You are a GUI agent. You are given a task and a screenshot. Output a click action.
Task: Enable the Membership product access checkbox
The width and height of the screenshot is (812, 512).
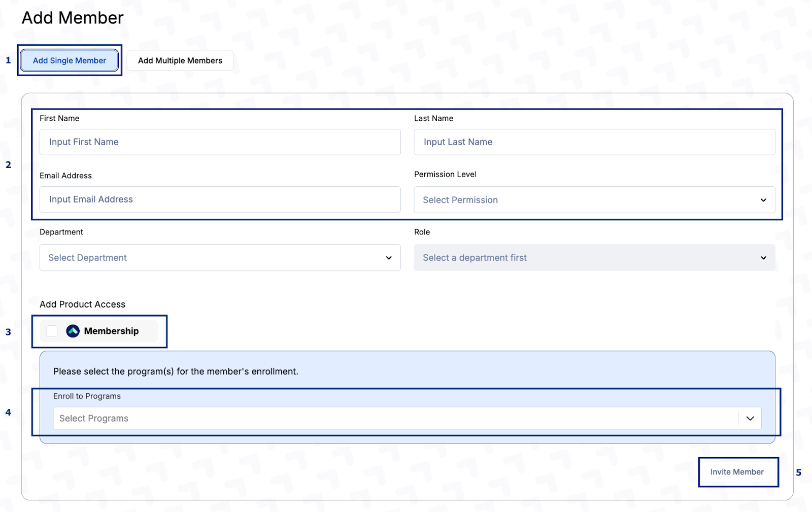click(52, 331)
